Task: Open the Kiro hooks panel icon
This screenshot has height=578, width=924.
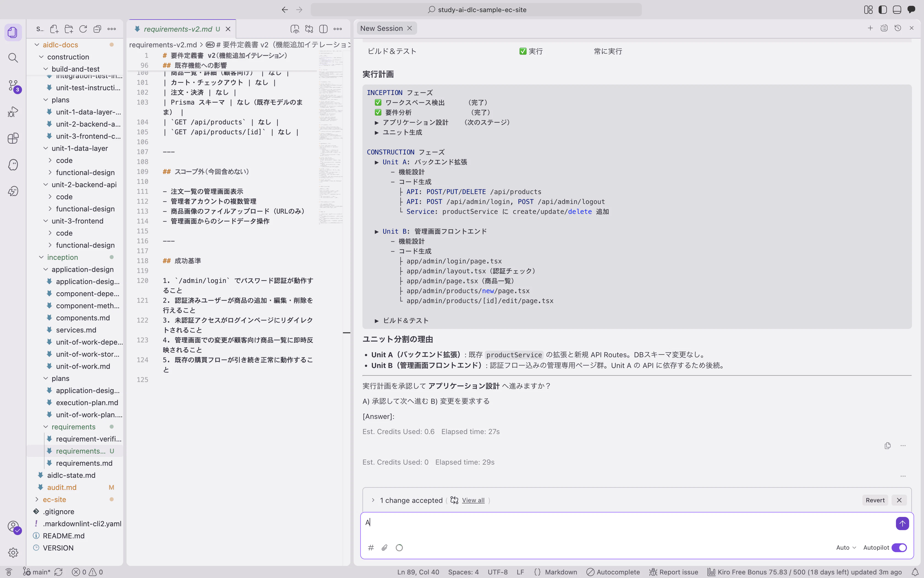Action: coord(13,191)
